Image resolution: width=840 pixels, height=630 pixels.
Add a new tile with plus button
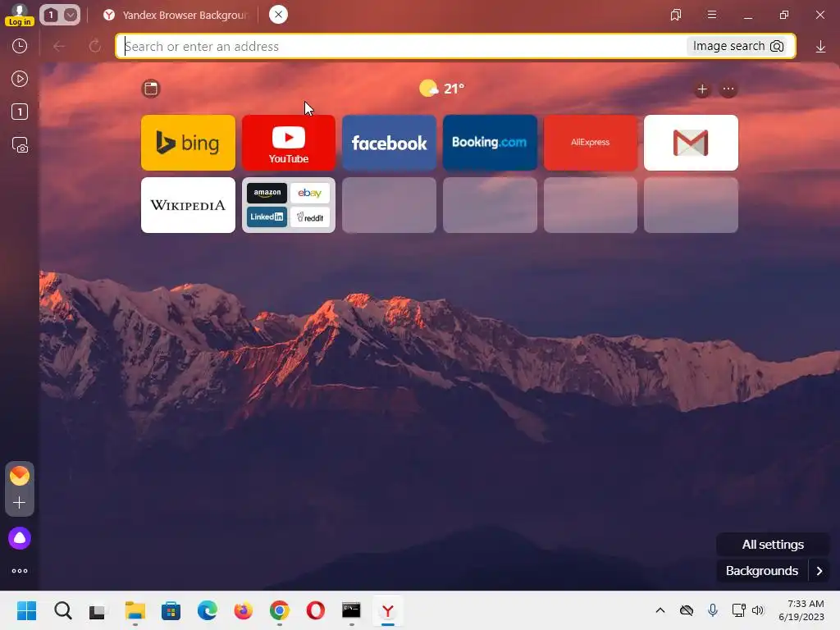(x=702, y=89)
